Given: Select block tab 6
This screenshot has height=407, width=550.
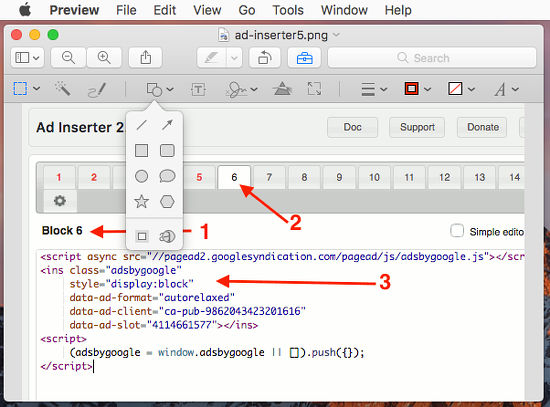Looking at the screenshot, I should 234,177.
